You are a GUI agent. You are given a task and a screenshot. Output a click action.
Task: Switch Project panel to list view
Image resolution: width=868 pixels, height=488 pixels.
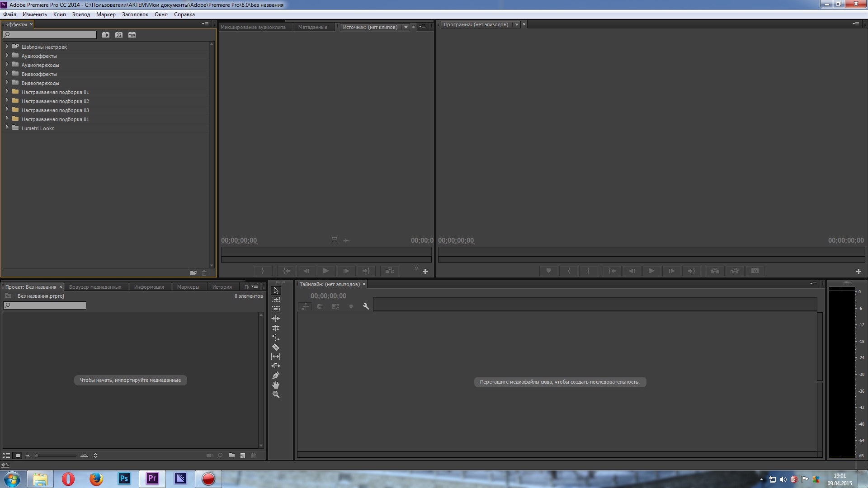tap(6, 455)
